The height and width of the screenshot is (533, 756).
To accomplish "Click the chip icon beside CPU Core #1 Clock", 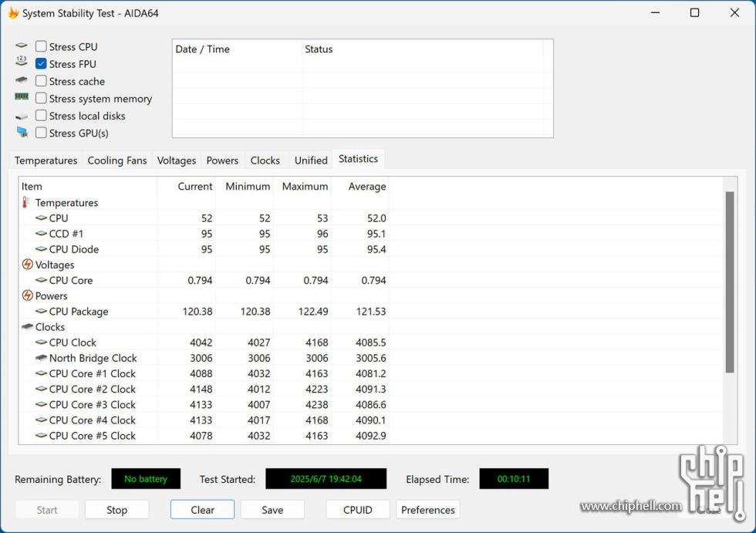I will coord(42,373).
